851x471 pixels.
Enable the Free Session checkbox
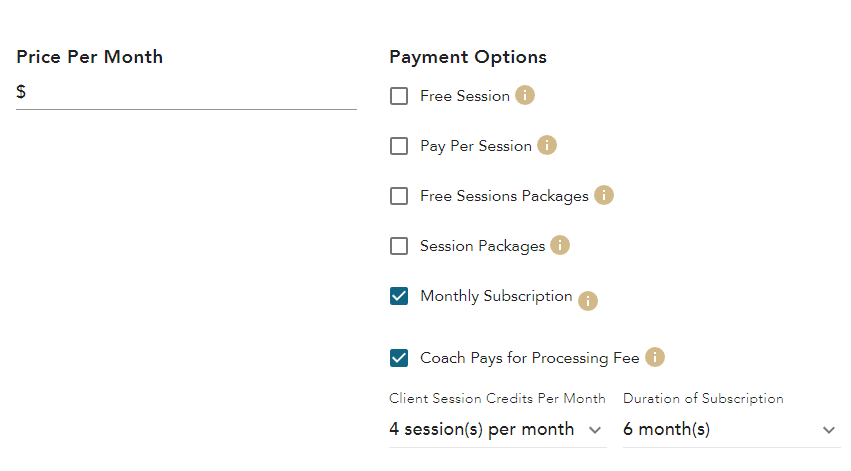(x=399, y=96)
